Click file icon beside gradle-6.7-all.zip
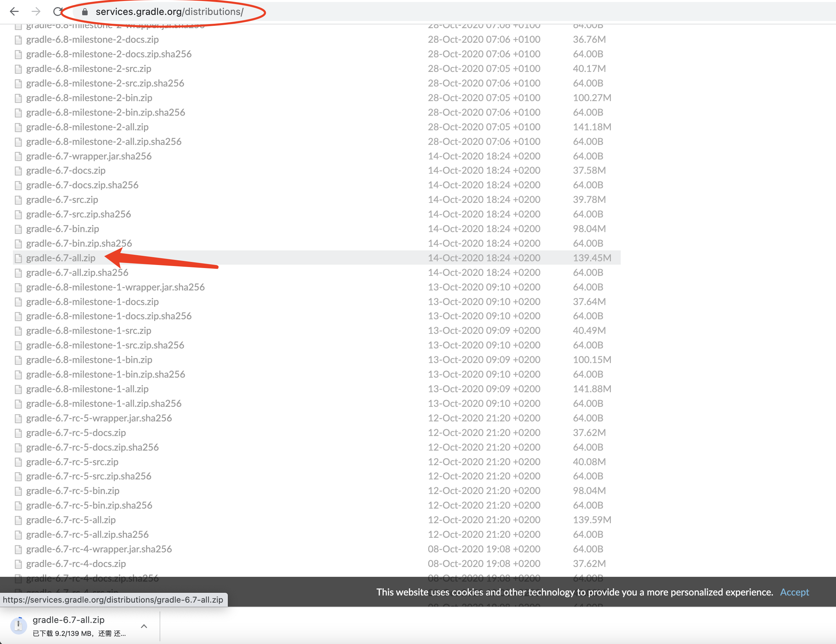This screenshot has height=644, width=836. coord(18,259)
